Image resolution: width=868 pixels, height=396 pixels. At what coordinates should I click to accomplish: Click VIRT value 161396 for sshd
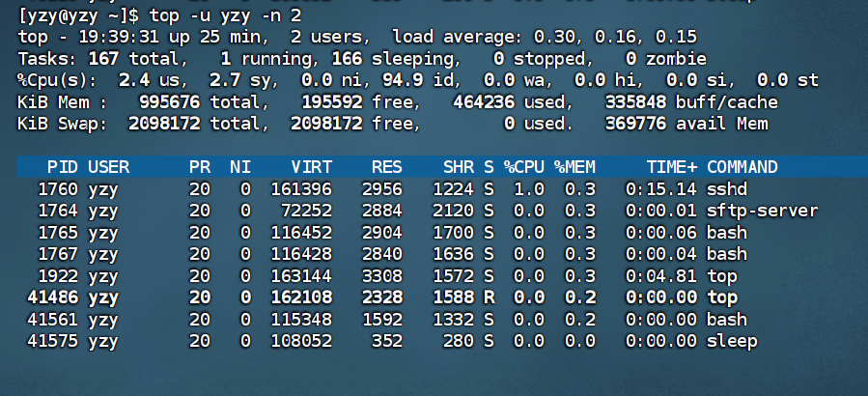(301, 189)
